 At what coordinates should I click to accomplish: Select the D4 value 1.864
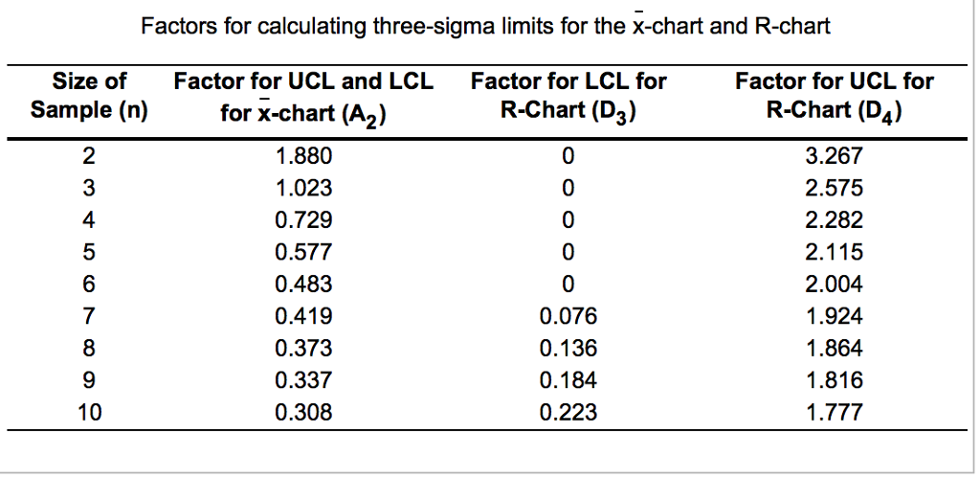(834, 348)
